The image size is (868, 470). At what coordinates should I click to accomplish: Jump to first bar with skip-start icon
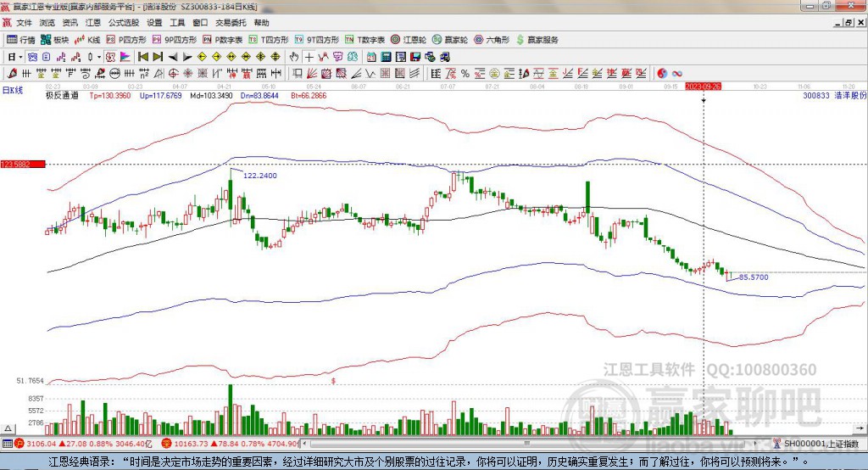142,57
